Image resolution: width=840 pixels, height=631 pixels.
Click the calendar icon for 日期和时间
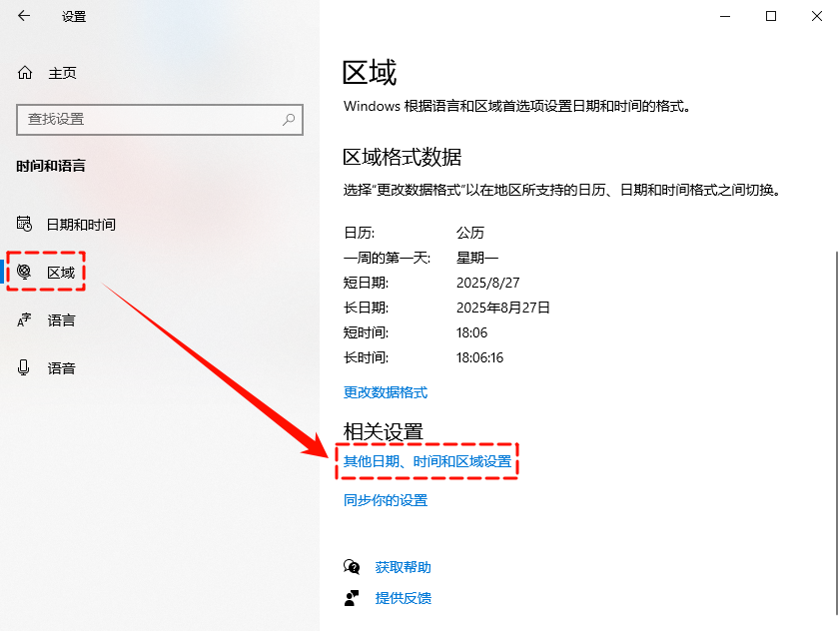point(24,224)
